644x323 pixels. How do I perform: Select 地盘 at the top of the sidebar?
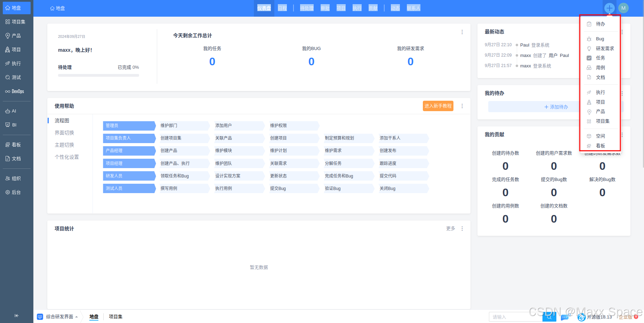16,8
